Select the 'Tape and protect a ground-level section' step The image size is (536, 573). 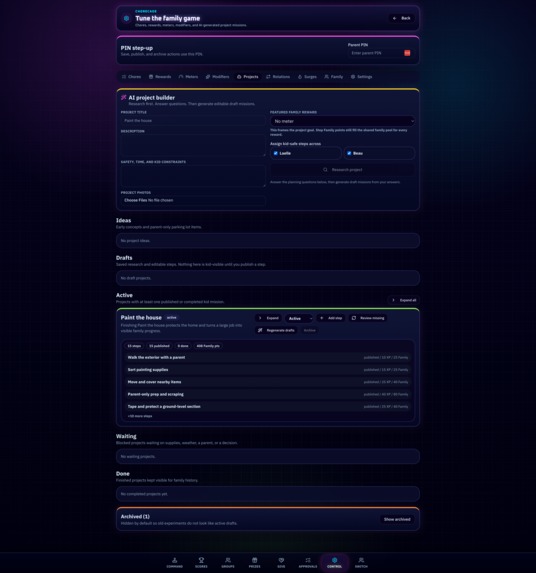coord(268,406)
